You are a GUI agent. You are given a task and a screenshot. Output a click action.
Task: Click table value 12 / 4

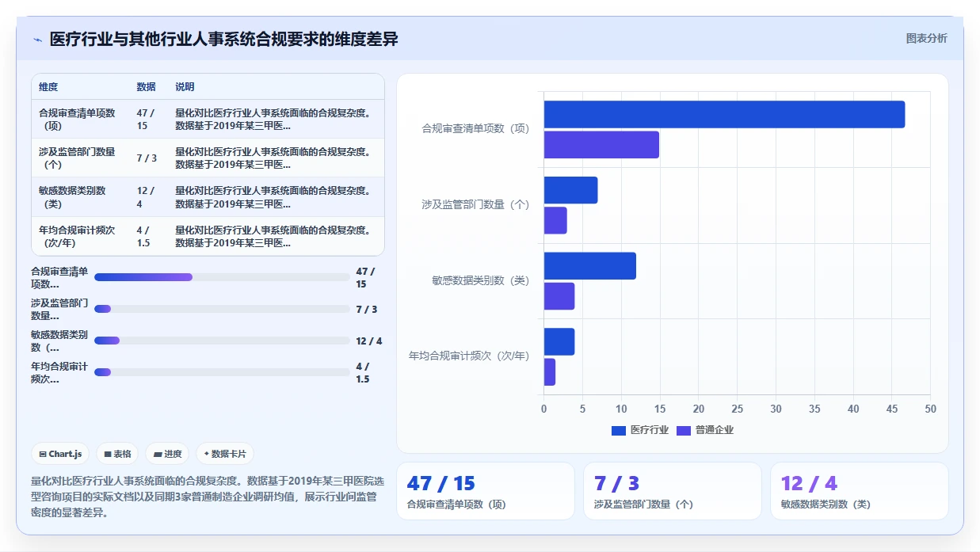click(x=146, y=197)
